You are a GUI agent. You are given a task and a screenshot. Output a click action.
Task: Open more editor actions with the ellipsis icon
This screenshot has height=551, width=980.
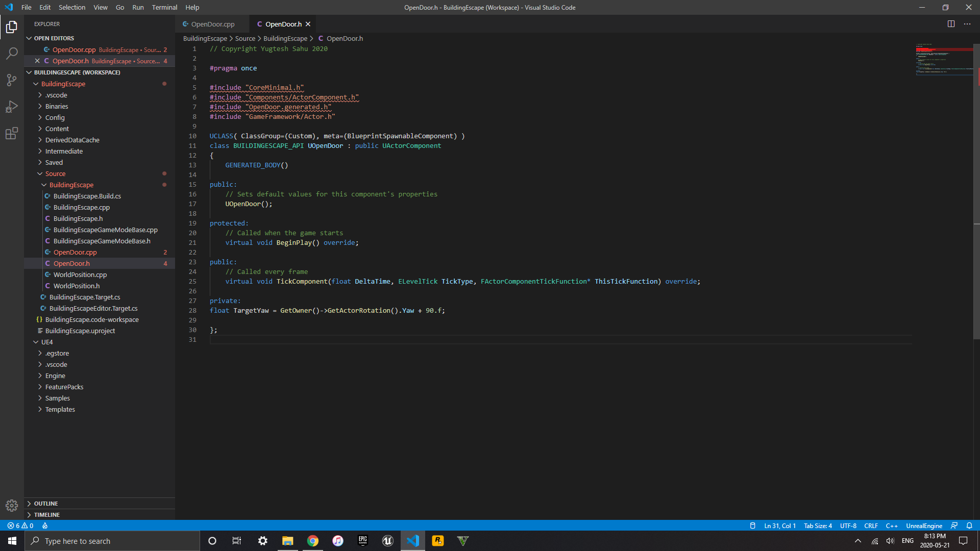[x=967, y=23]
